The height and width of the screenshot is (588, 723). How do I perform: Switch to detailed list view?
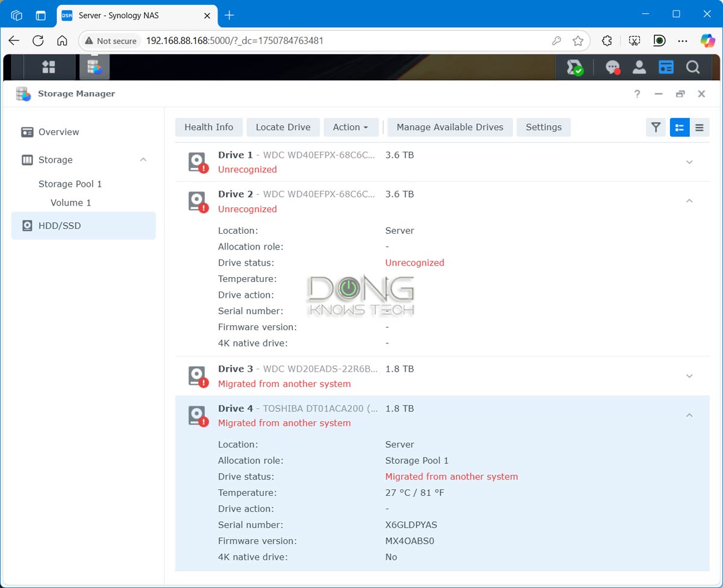point(680,127)
